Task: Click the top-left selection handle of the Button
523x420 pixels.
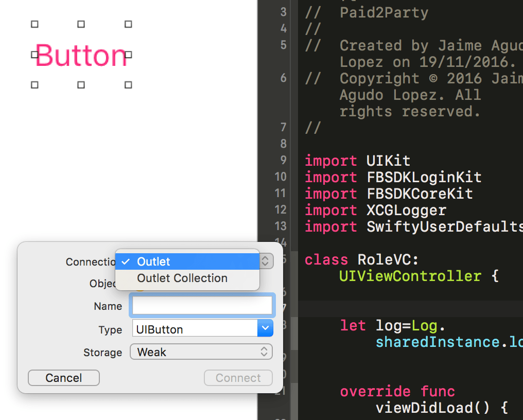Action: click(34, 24)
